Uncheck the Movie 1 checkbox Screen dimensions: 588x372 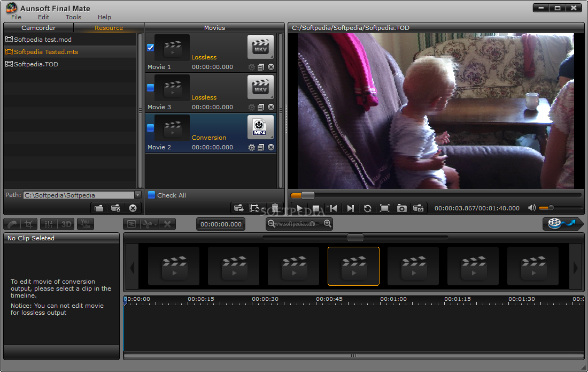pos(151,48)
